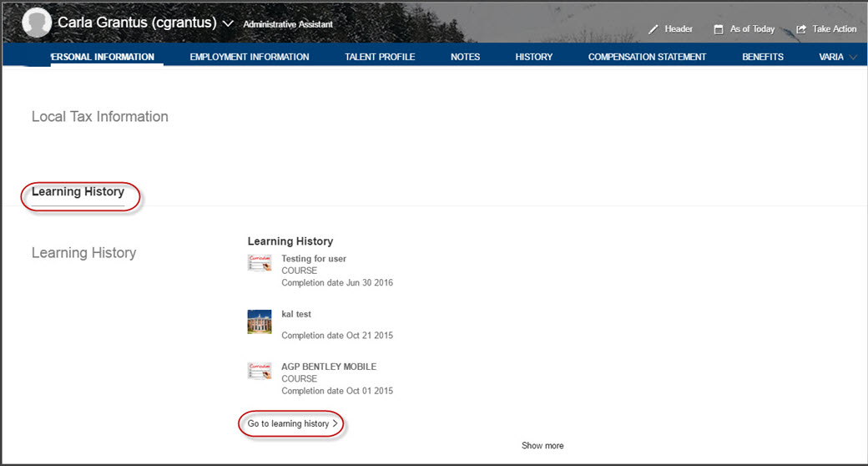Click COURSE label under Testing for user
Screen dimensions: 868x466
tap(299, 271)
